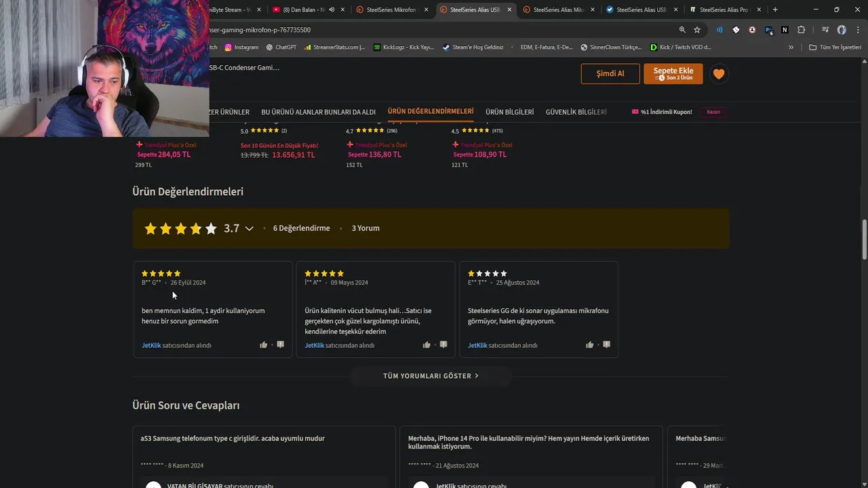
Task: Click the five-star rating of B** G** review
Action: 161,273
